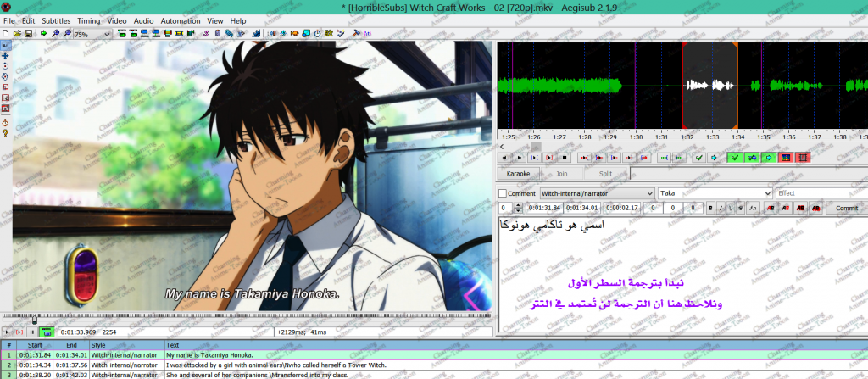Image resolution: width=868 pixels, height=379 pixels.
Task: Toggle video auto-scroll green button
Action: pos(46,332)
